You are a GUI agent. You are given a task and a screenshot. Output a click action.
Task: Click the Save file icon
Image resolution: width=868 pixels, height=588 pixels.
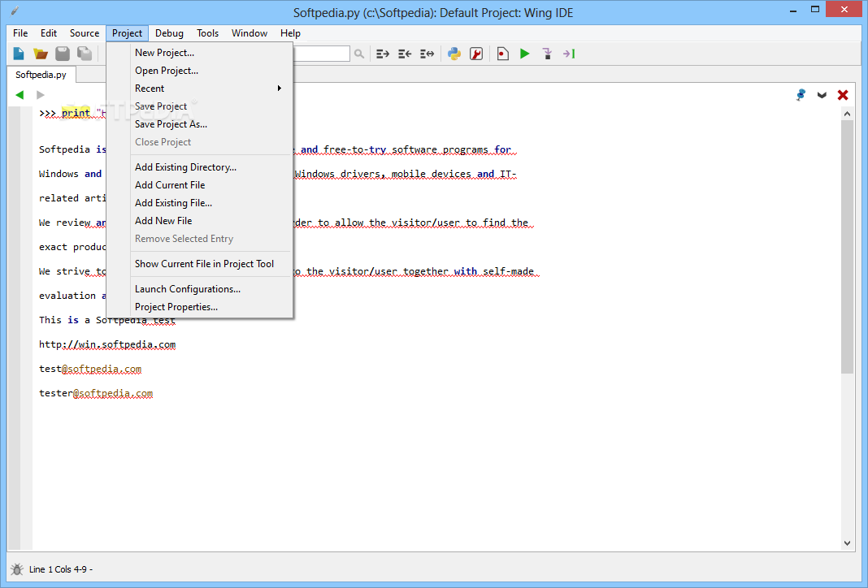coord(63,54)
